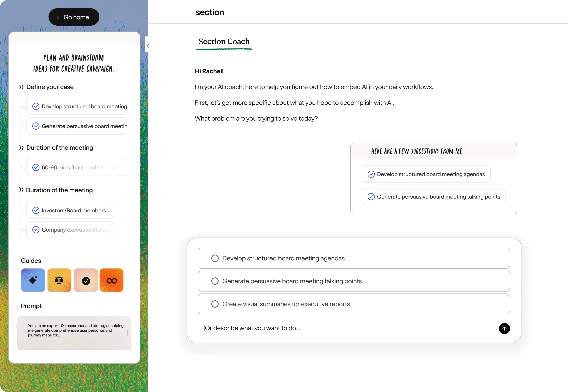The image size is (568, 392).
Task: Open the yellow balance scales guide
Action: coord(59,280)
